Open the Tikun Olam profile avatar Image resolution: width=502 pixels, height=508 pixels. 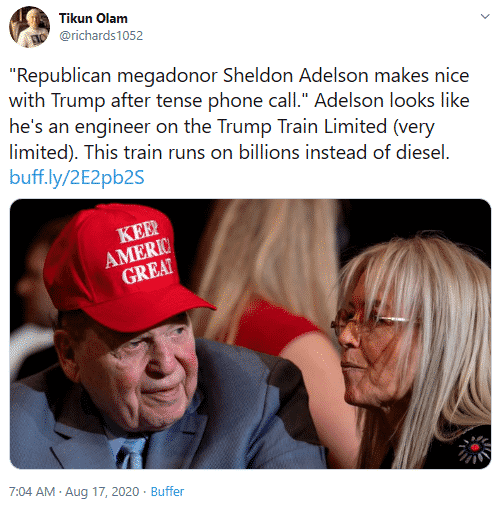(x=29, y=27)
